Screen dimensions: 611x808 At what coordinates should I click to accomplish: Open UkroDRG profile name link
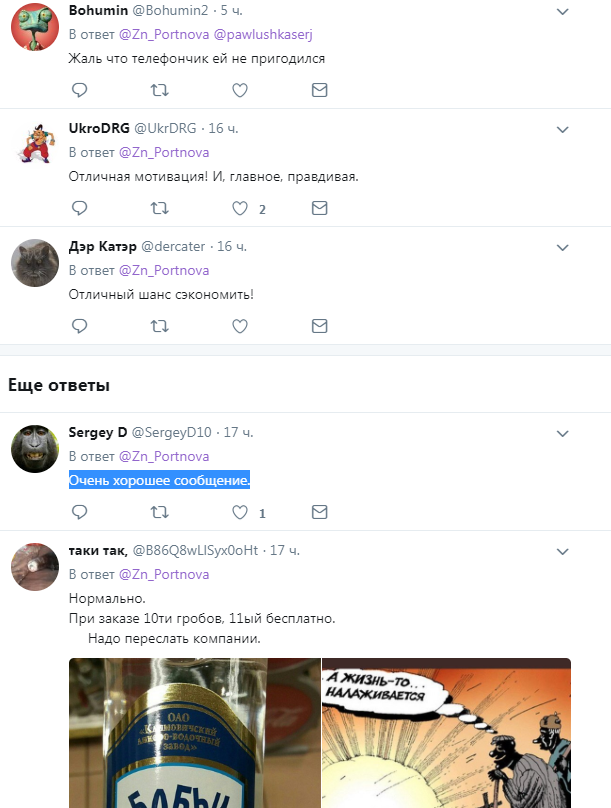point(99,128)
